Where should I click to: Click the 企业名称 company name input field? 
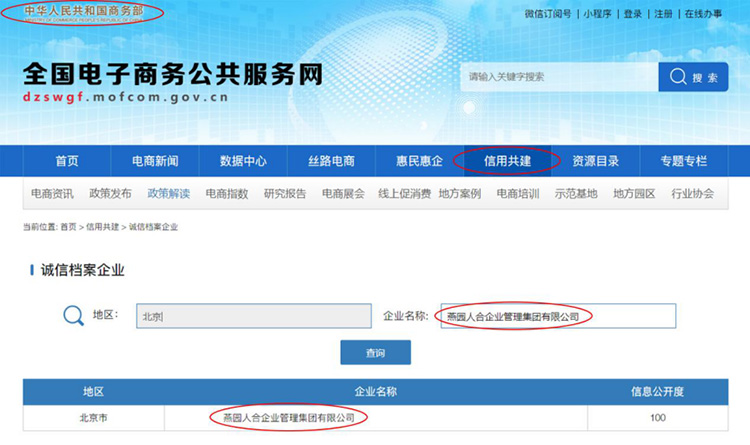558,316
